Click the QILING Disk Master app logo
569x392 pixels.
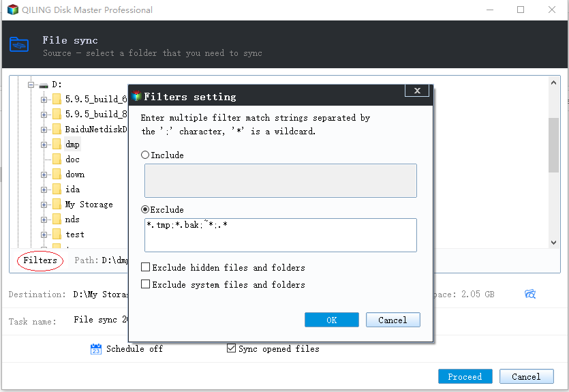click(x=13, y=10)
